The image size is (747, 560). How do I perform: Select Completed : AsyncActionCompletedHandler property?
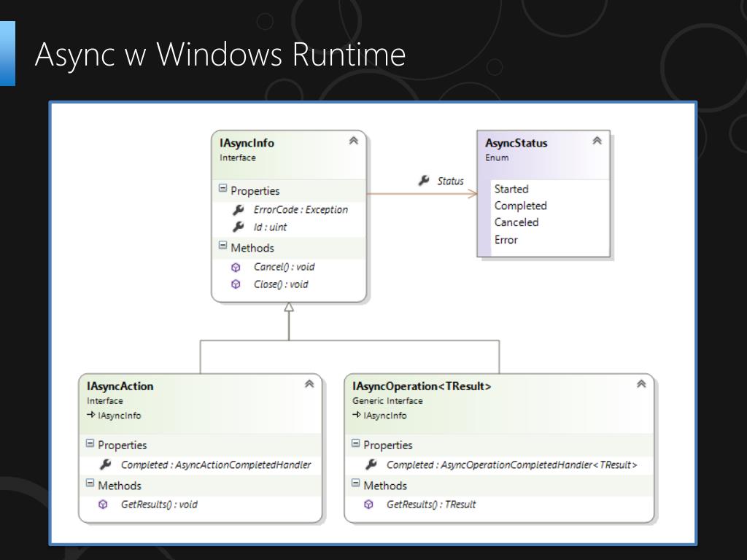pos(216,464)
